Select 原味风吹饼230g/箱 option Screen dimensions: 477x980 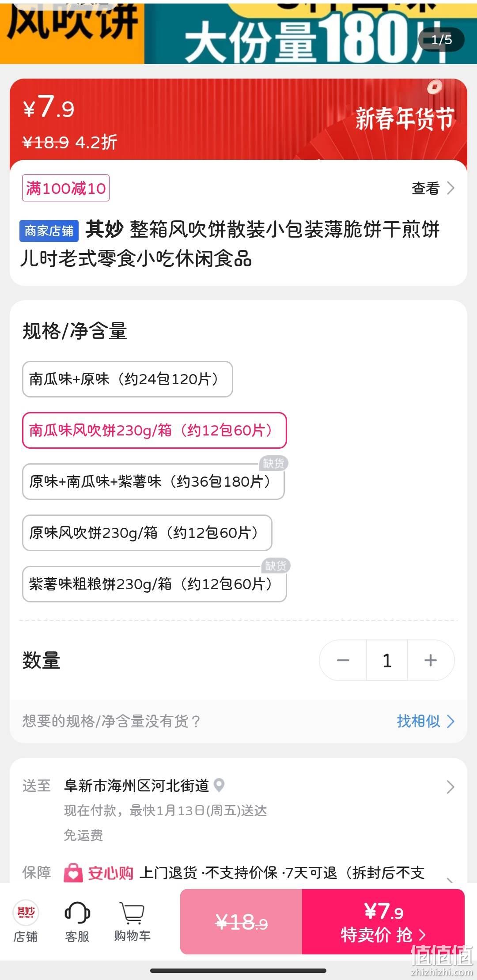click(x=147, y=533)
